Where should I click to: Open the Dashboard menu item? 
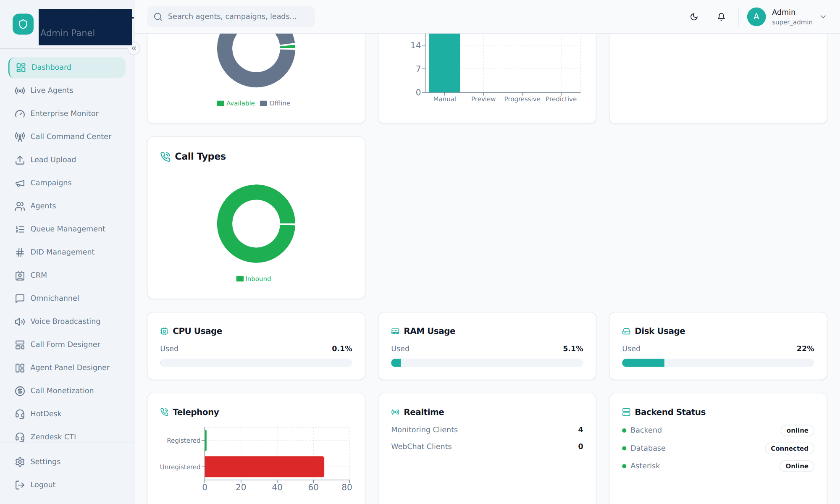(x=67, y=67)
